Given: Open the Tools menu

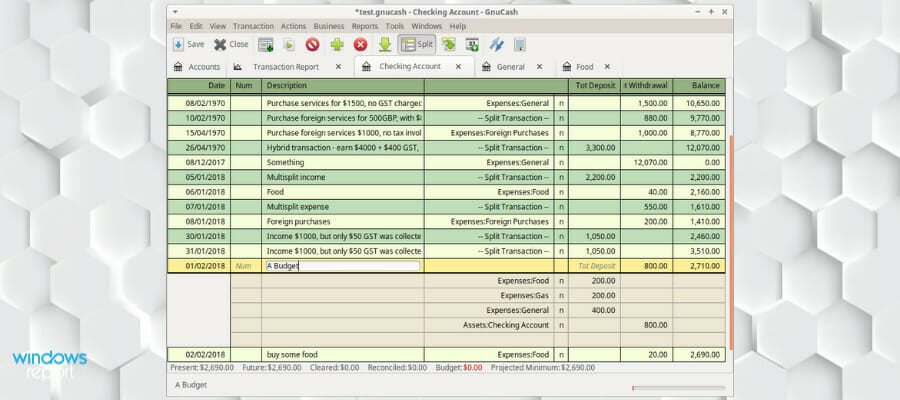Looking at the screenshot, I should click(395, 26).
